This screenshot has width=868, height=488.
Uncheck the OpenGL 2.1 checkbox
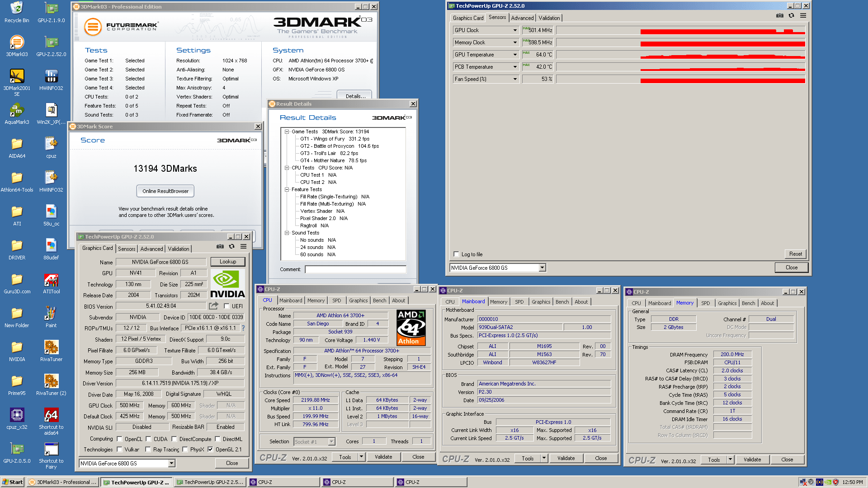[210, 450]
